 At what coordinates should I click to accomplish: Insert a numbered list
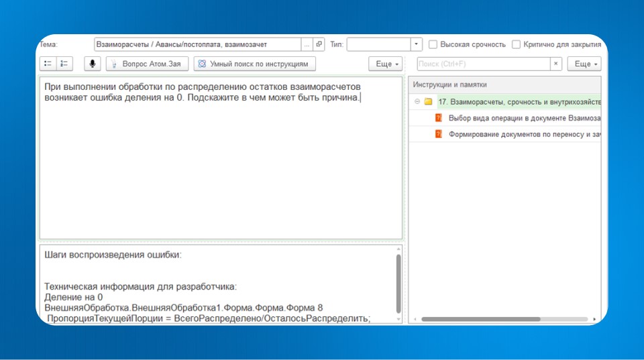(x=64, y=64)
